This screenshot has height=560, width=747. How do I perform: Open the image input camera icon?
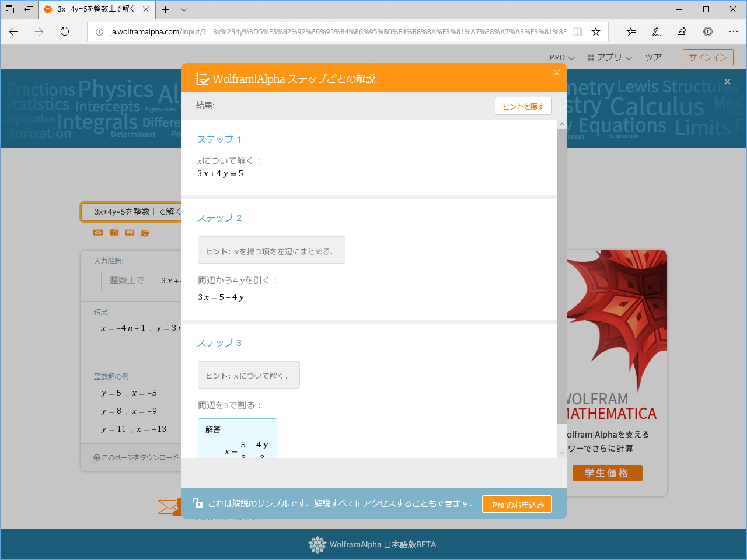[x=114, y=233]
